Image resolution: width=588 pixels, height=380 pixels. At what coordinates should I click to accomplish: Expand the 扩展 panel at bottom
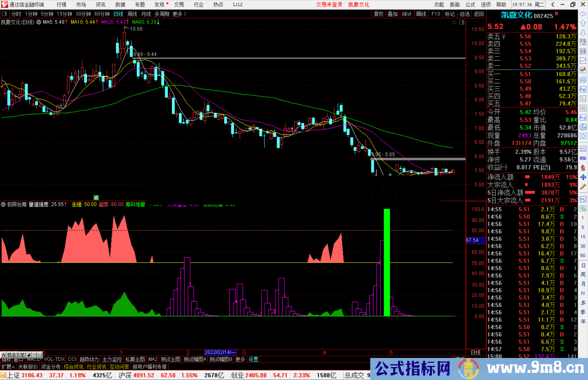pyautogui.click(x=8, y=367)
